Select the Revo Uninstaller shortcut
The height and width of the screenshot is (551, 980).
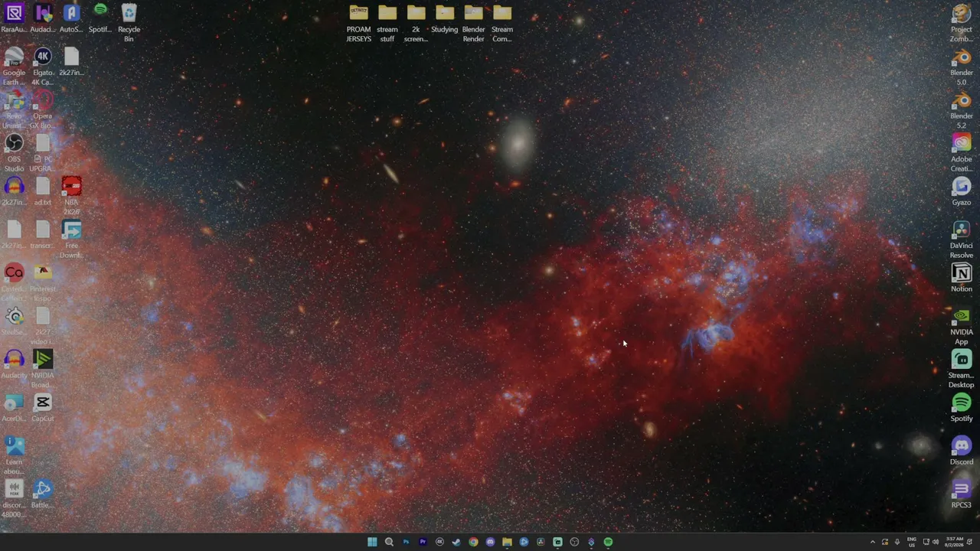(x=14, y=110)
